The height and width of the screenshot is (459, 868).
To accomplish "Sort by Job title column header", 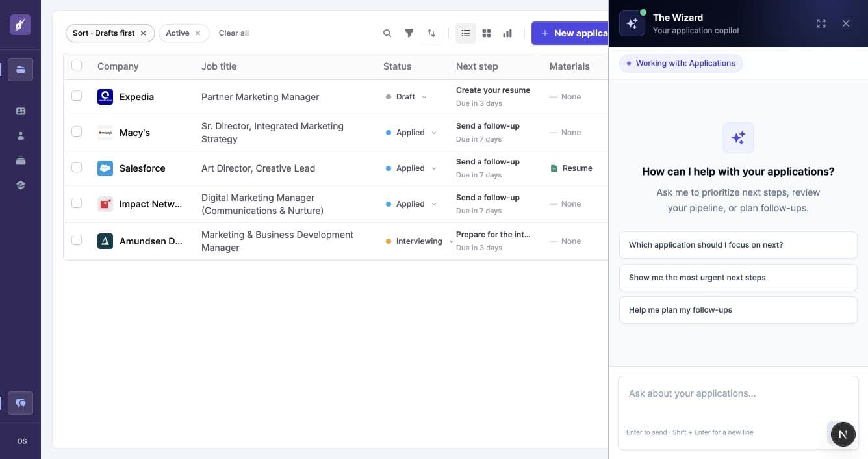I will 219,66.
